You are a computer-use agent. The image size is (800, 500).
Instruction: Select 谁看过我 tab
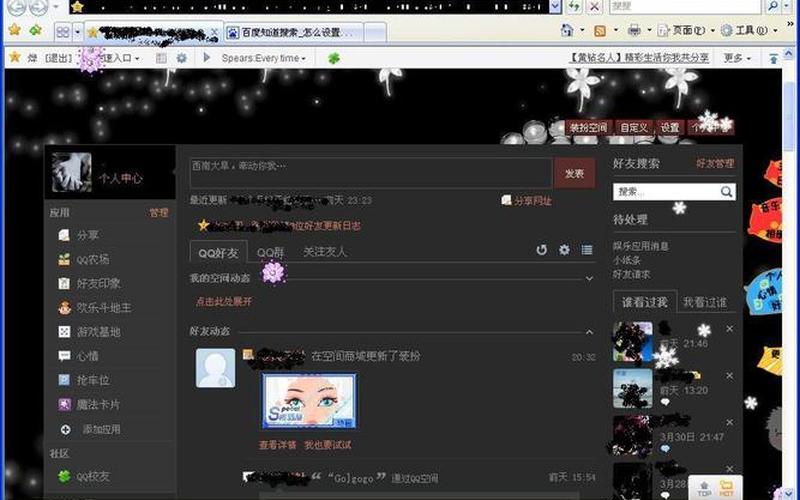(x=644, y=302)
